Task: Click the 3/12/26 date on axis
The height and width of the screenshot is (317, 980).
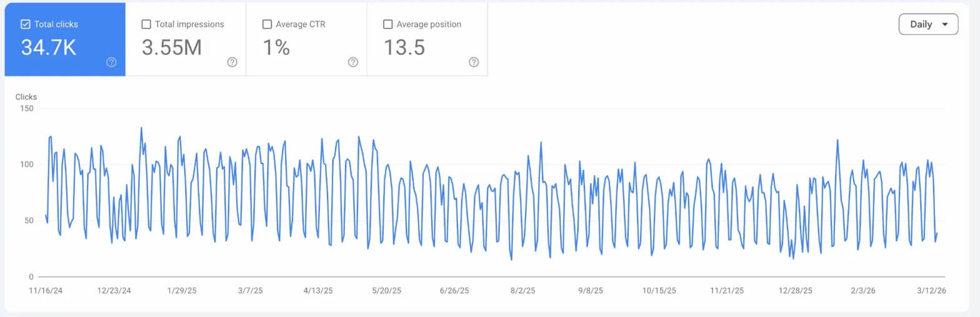Action: [931, 291]
